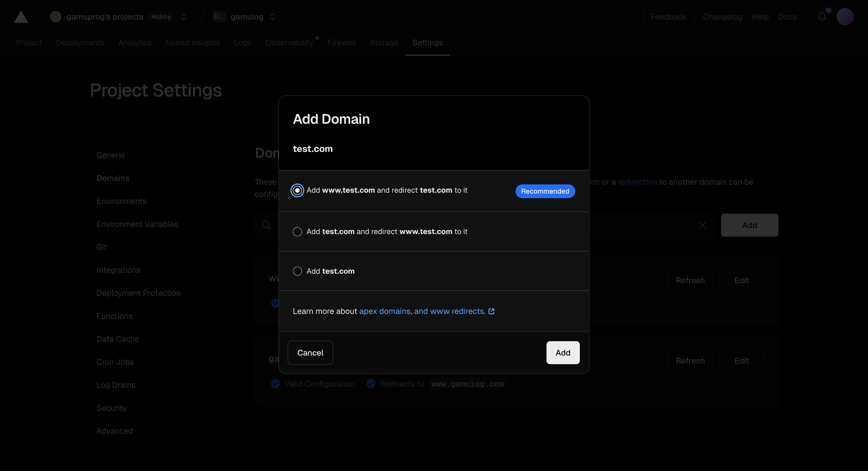Click the Recommended badge
The height and width of the screenshot is (471, 868).
coord(545,191)
